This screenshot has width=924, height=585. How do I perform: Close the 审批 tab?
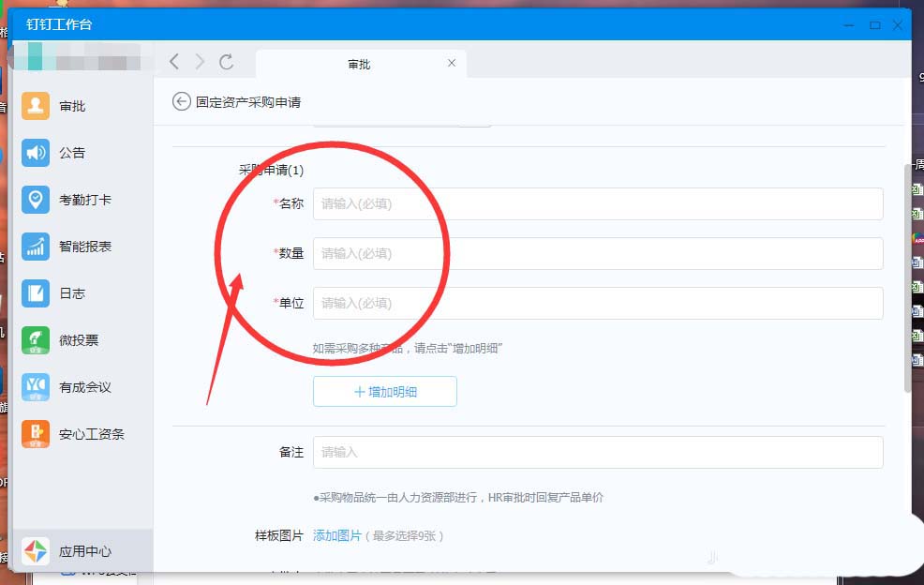pyautogui.click(x=452, y=63)
